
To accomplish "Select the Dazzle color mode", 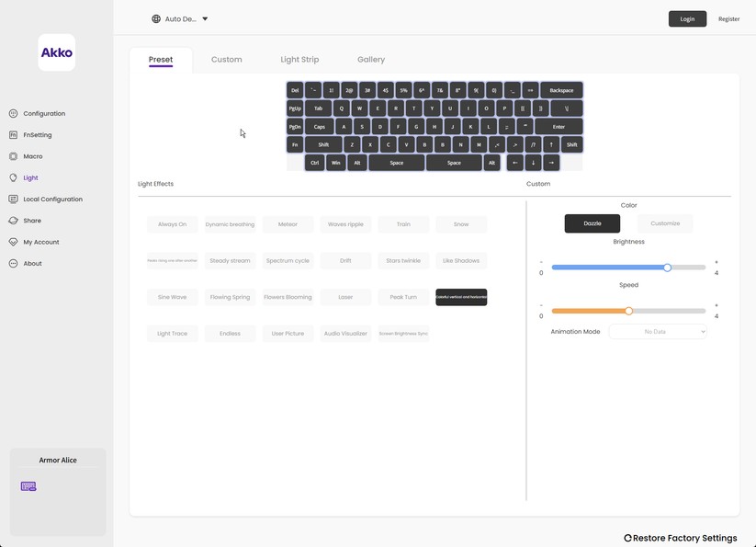I will point(592,223).
